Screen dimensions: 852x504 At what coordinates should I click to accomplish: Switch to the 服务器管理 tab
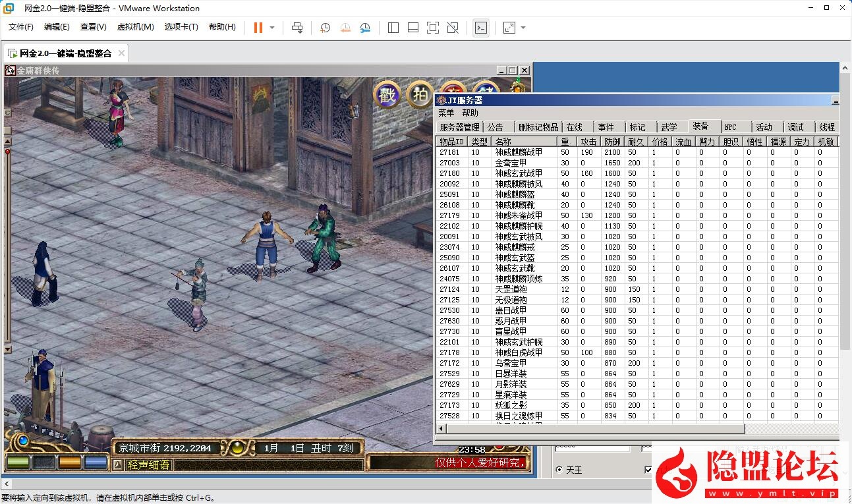click(459, 127)
